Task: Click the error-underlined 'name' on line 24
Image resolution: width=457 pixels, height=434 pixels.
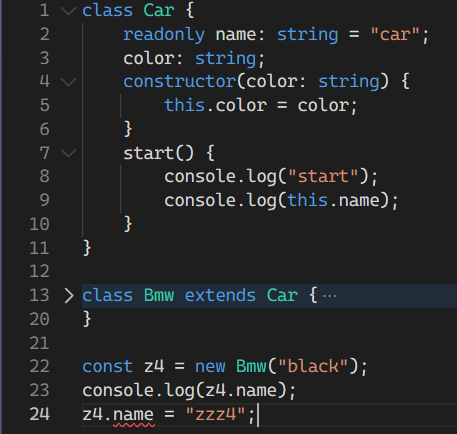Action: click(x=133, y=415)
